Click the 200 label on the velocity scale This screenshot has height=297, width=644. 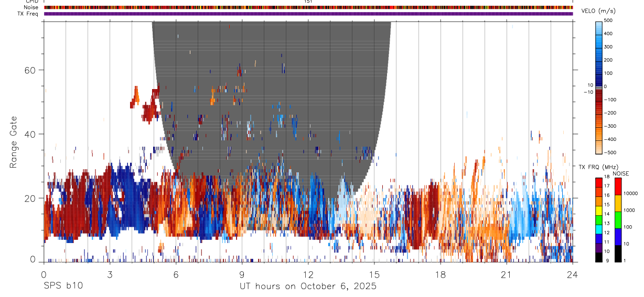click(x=608, y=60)
